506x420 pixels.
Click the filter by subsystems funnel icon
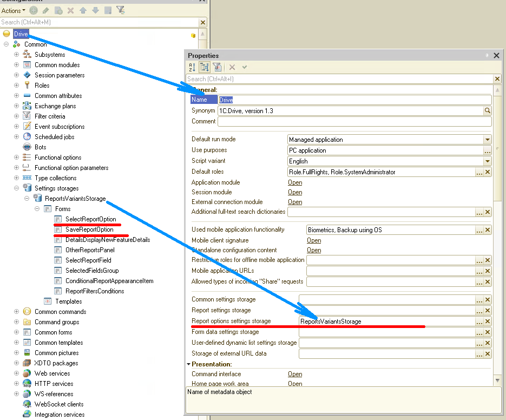pyautogui.click(x=121, y=10)
